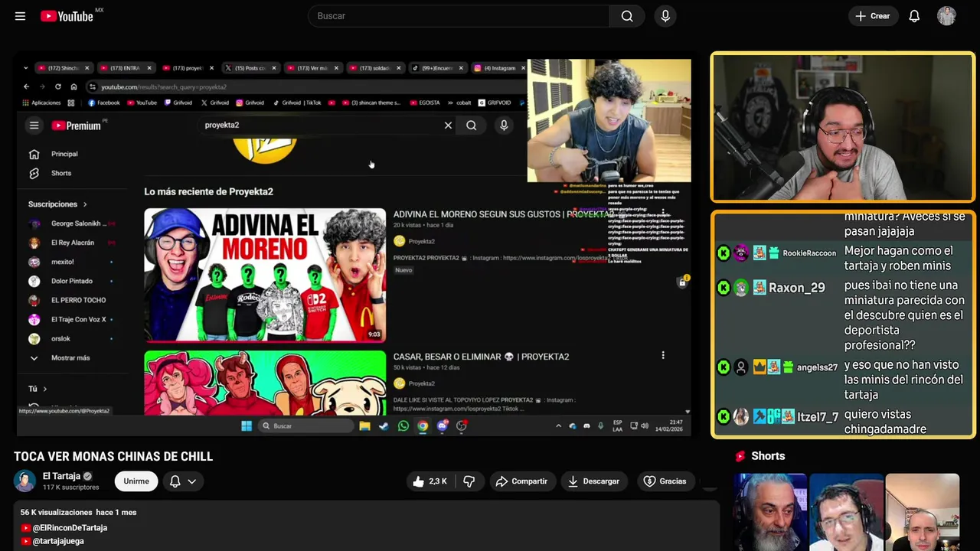Open the curly-haired glasses man Shorts thumbnail
The height and width of the screenshot is (551, 980).
tap(846, 512)
